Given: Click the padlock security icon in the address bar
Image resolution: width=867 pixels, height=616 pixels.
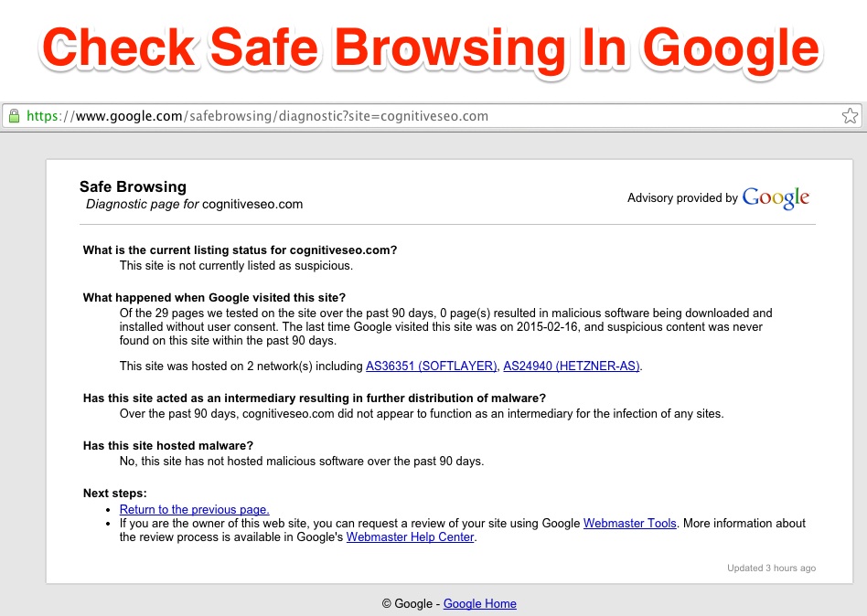Looking at the screenshot, I should pyautogui.click(x=15, y=116).
